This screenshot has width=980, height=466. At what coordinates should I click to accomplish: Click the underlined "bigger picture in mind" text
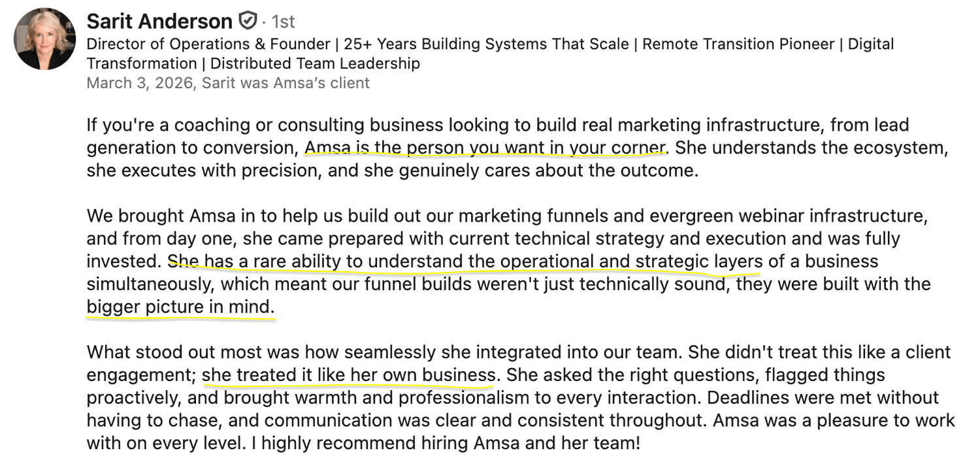[180, 307]
